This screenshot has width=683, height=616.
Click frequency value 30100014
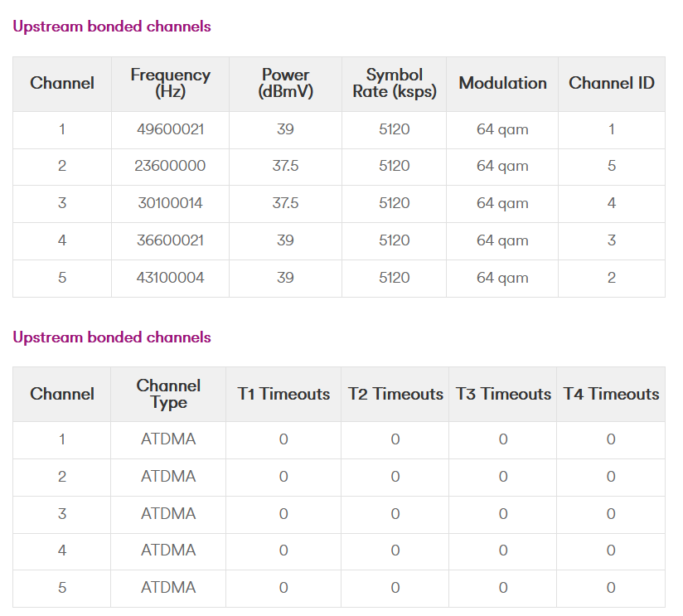pyautogui.click(x=170, y=203)
